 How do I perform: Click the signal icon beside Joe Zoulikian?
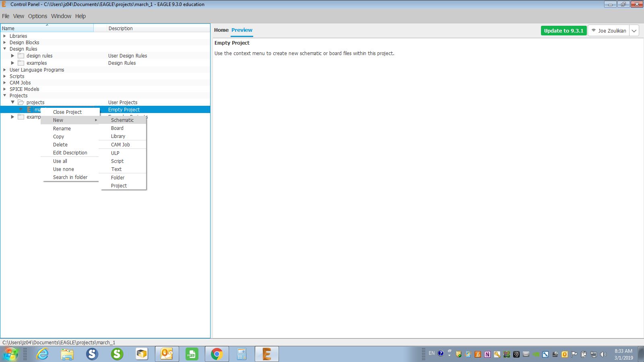point(593,31)
